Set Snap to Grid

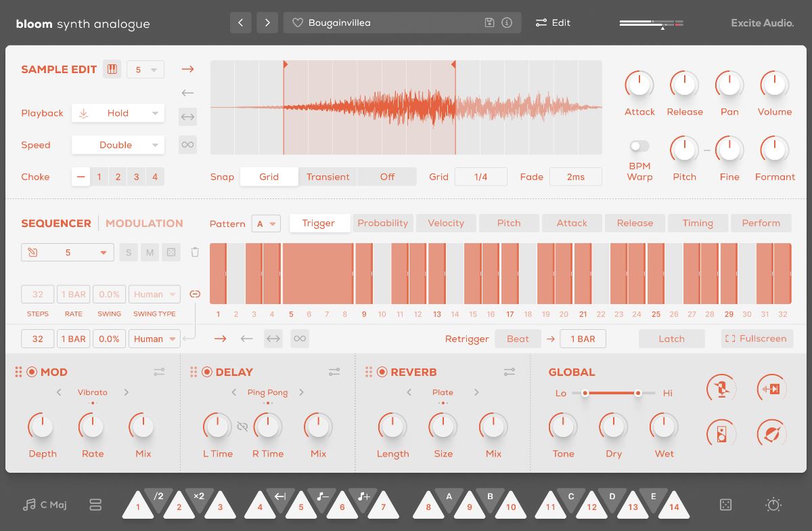269,177
